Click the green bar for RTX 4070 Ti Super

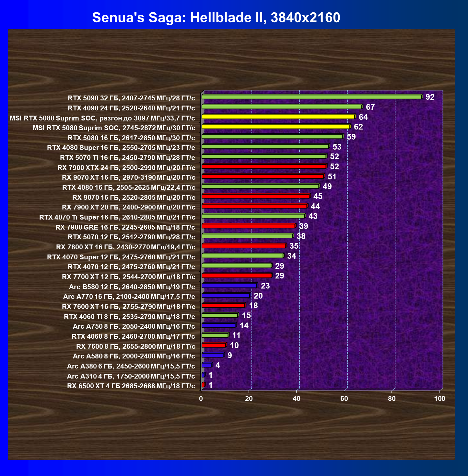tap(253, 216)
